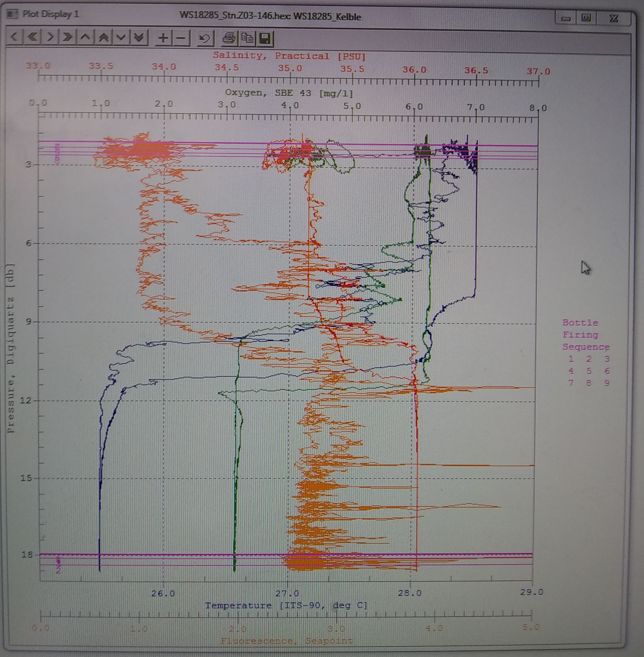Click bottle number 7 in firing sequence
This screenshot has width=644, height=657.
[x=571, y=383]
